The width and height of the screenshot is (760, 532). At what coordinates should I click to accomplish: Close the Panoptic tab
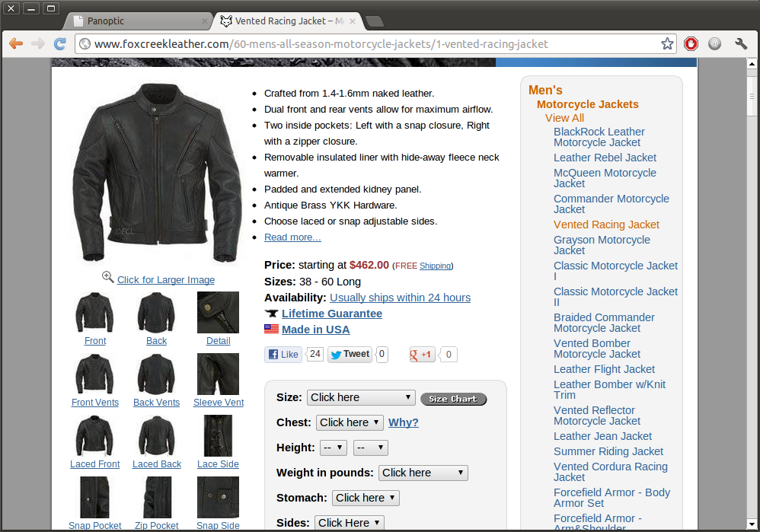[x=205, y=21]
